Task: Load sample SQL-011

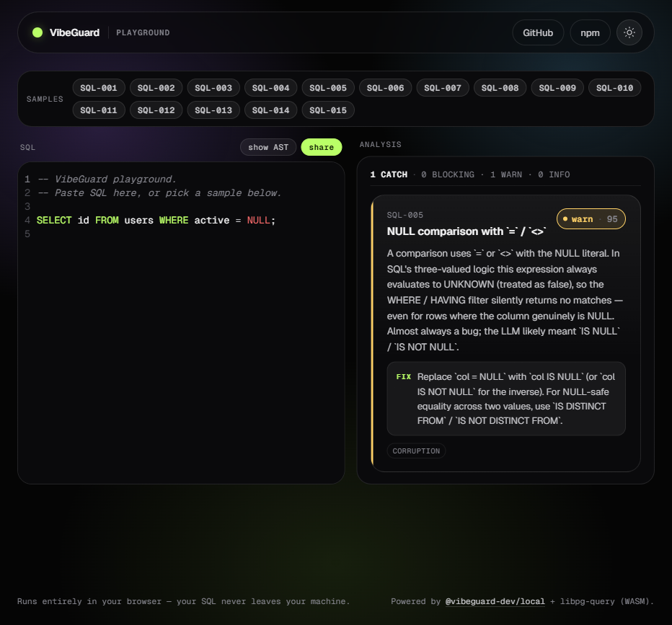Action: (99, 110)
